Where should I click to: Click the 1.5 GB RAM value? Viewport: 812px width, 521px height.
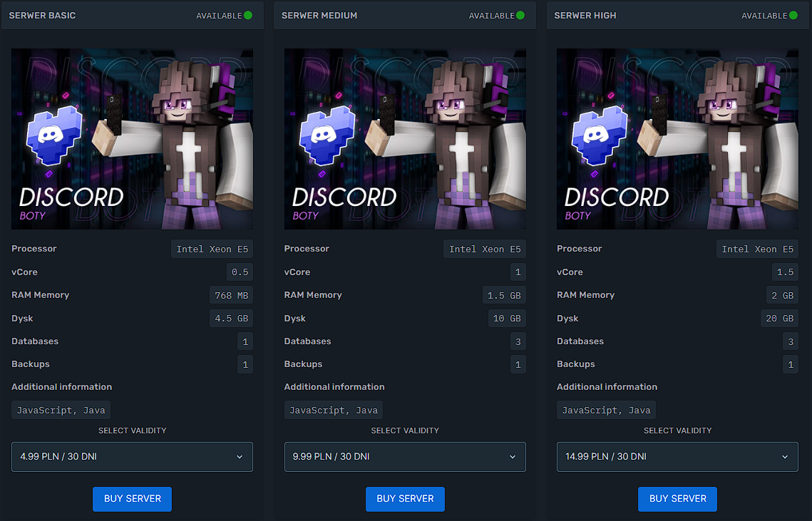(x=504, y=295)
